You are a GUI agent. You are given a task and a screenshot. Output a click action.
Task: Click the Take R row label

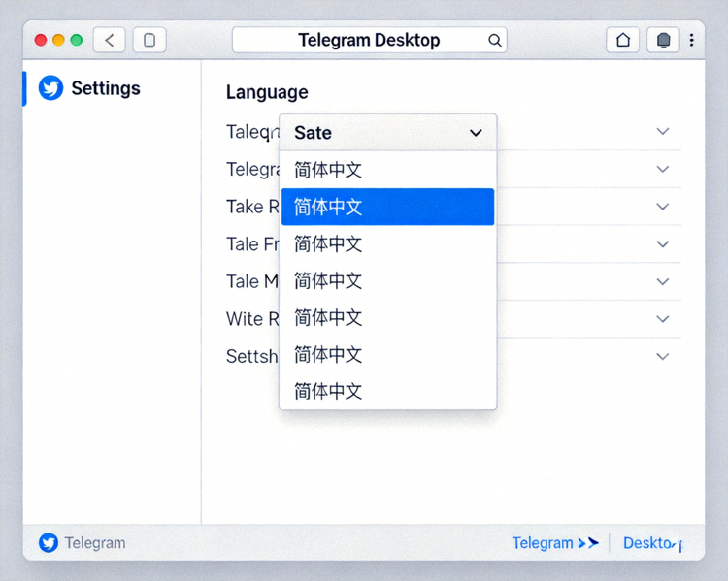(252, 207)
